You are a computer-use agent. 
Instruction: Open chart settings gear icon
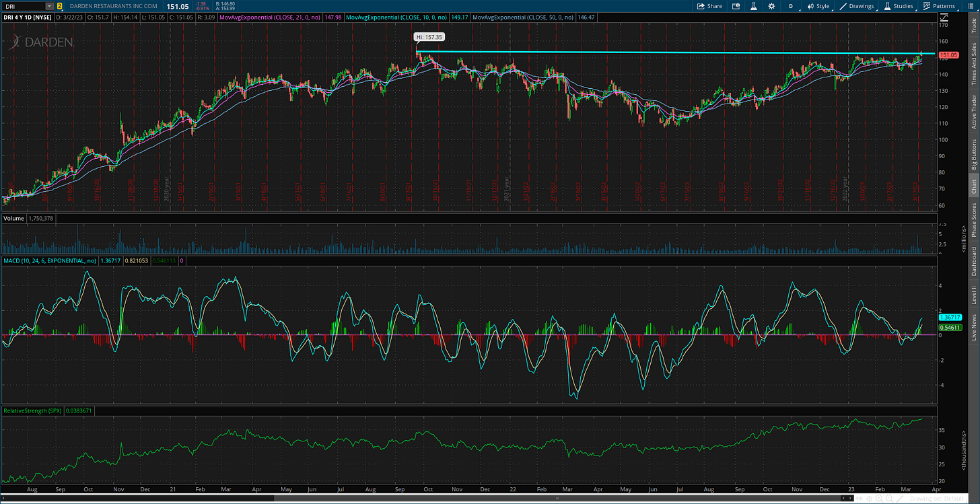point(770,6)
